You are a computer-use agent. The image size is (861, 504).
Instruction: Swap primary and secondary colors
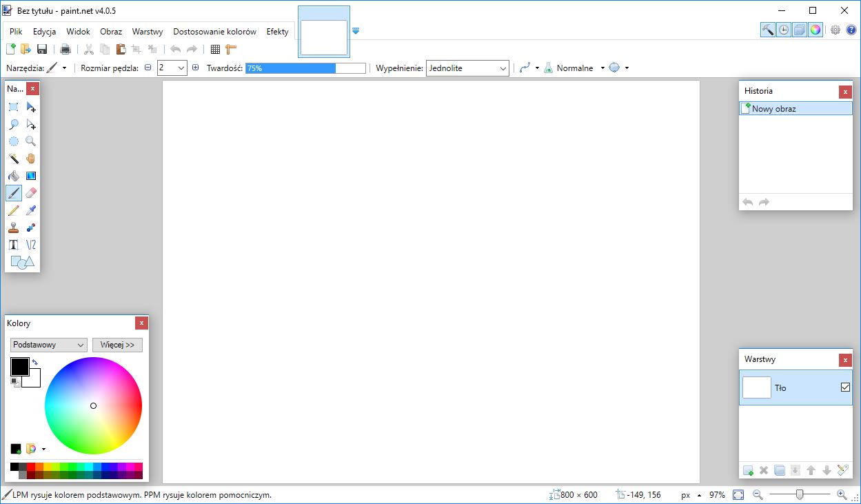(x=34, y=362)
